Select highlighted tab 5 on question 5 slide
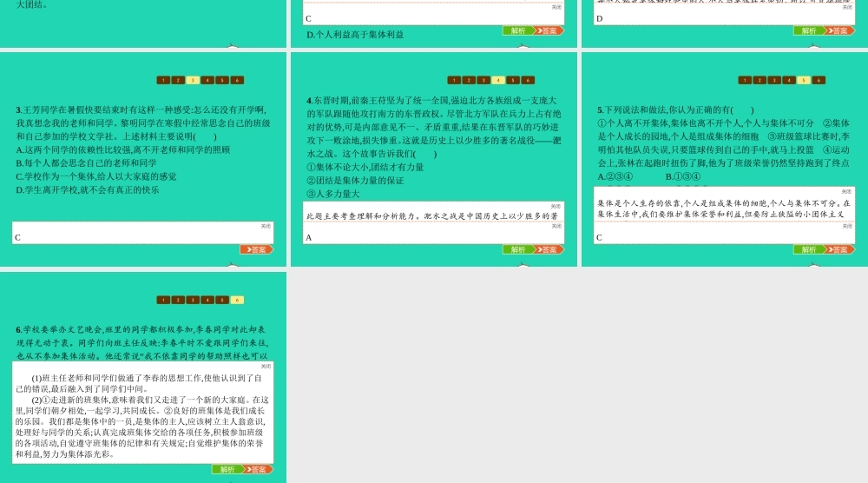868x483 pixels. (x=804, y=80)
